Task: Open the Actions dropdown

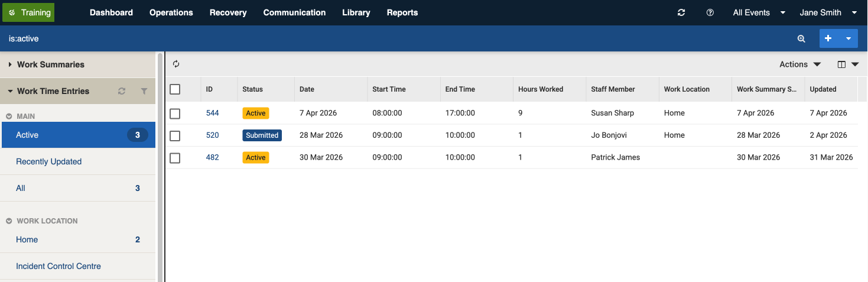Action: click(x=800, y=64)
